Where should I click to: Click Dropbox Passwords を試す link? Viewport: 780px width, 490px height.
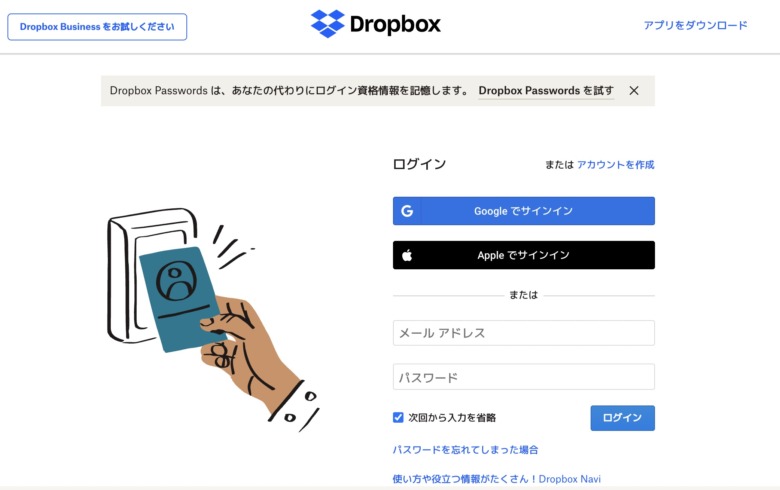coord(546,91)
